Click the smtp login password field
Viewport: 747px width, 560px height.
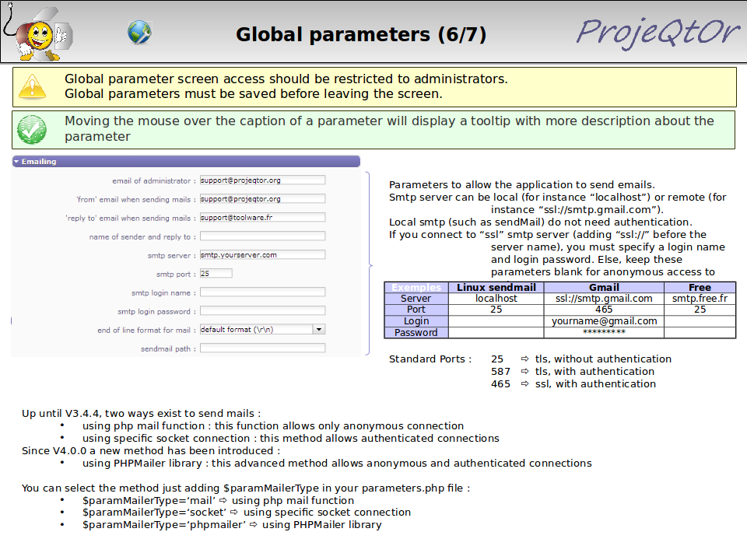[x=262, y=311]
